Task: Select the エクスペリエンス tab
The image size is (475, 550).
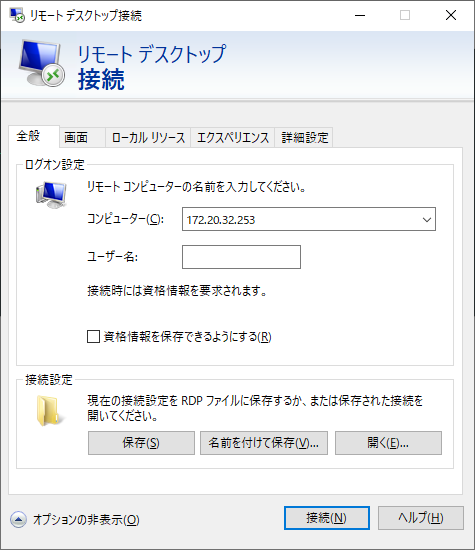Action: (233, 137)
